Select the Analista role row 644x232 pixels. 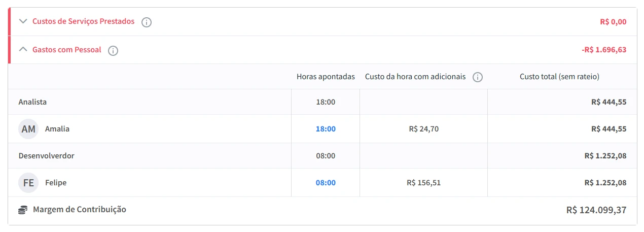pyautogui.click(x=32, y=102)
